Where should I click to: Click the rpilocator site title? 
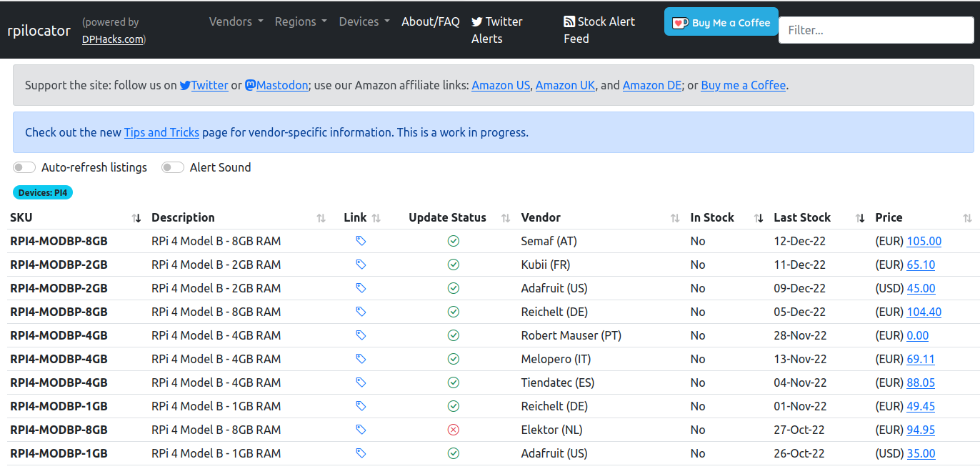pyautogui.click(x=39, y=31)
